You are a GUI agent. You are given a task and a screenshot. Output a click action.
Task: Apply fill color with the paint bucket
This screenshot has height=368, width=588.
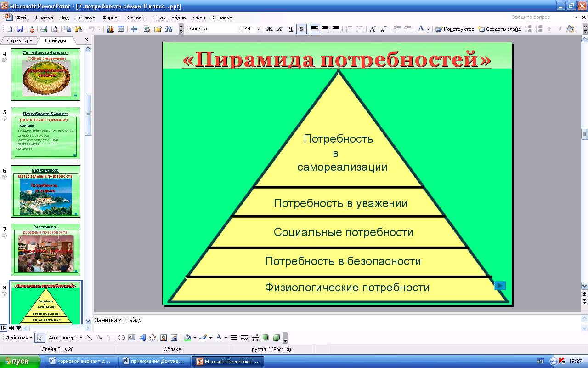click(187, 338)
